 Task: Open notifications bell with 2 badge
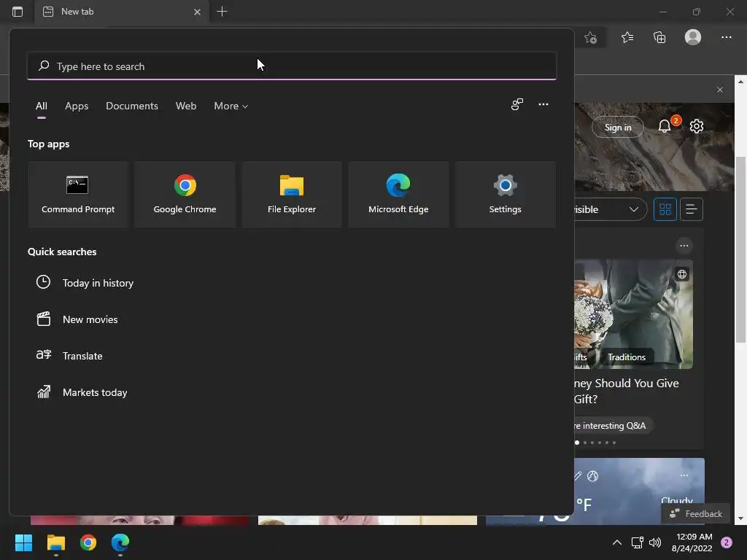click(x=665, y=126)
